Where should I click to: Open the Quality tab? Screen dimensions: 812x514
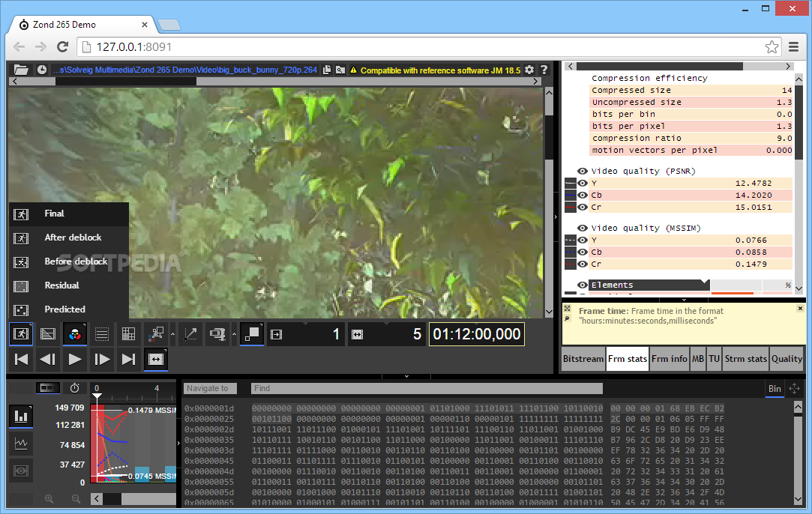tap(787, 359)
